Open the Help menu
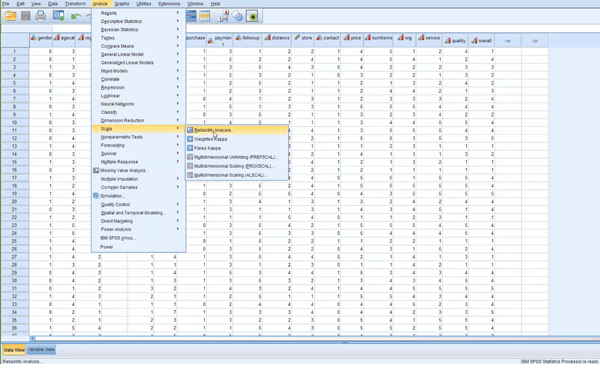This screenshot has height=369, width=600. pyautogui.click(x=215, y=4)
